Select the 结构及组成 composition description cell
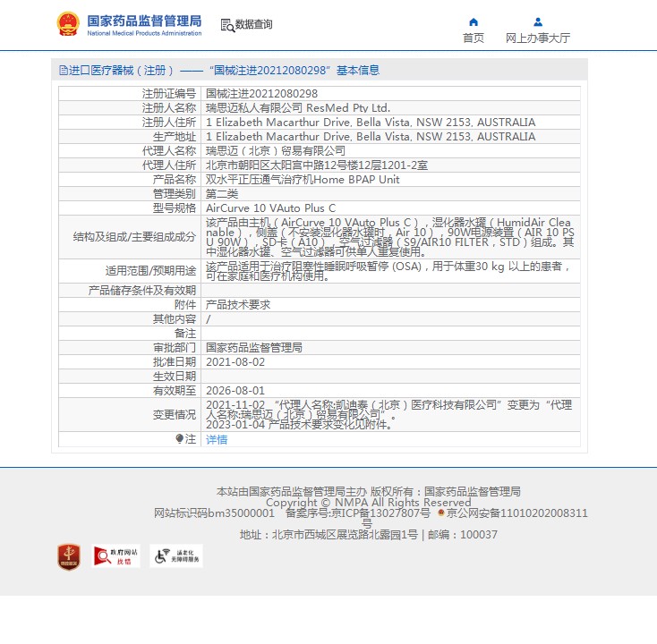The image size is (657, 644). click(x=390, y=237)
